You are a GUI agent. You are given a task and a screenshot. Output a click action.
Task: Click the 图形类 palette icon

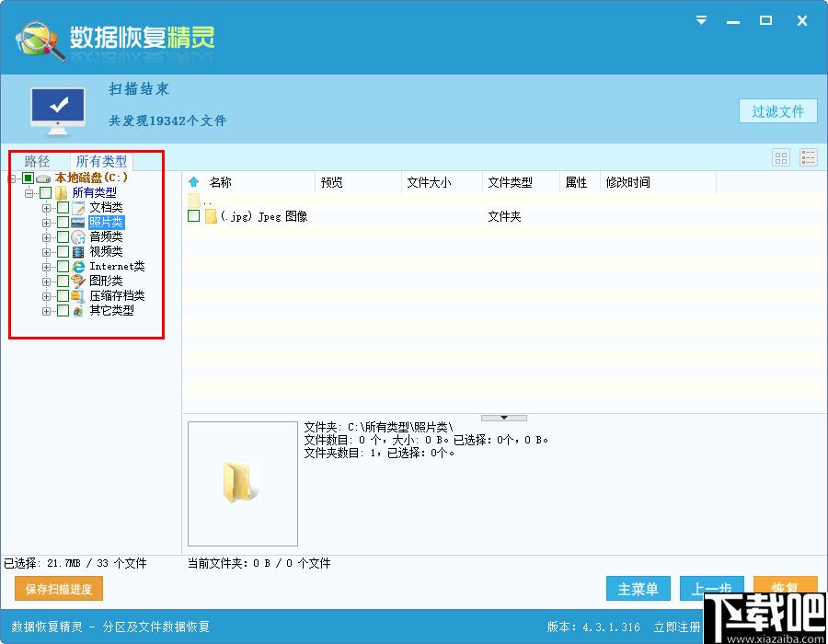pos(78,282)
